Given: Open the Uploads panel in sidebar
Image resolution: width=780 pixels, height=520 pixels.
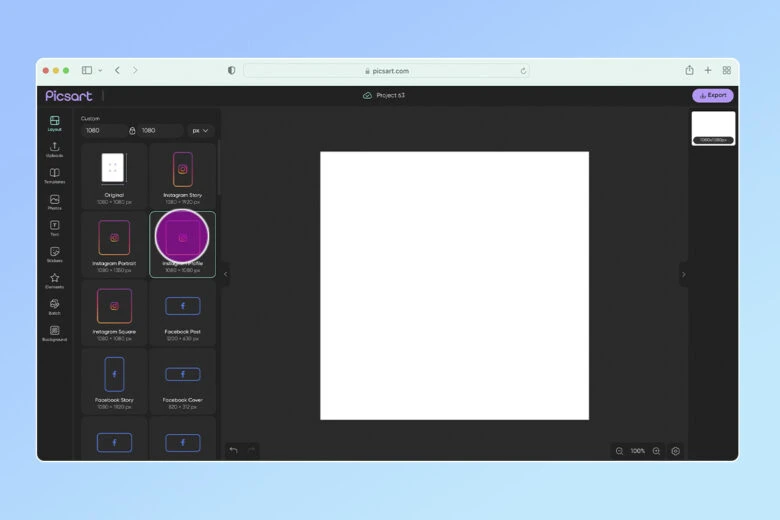Looking at the screenshot, I should click(54, 149).
